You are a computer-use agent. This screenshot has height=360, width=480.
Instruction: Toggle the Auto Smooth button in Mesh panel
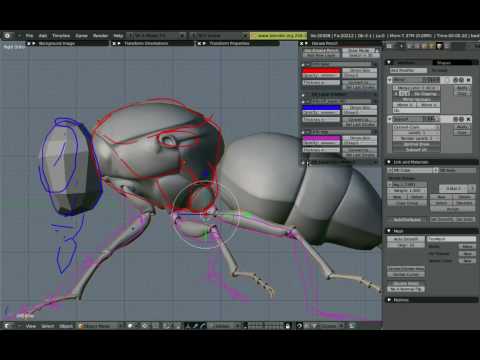click(x=406, y=239)
